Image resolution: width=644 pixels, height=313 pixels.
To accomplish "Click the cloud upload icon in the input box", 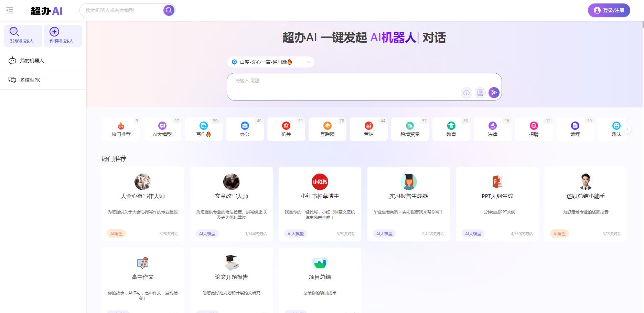I will [x=466, y=93].
